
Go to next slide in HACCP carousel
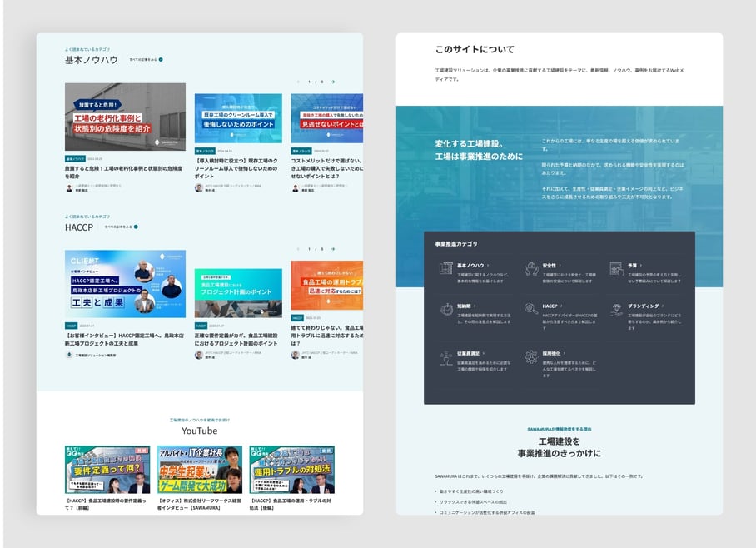click(x=333, y=249)
